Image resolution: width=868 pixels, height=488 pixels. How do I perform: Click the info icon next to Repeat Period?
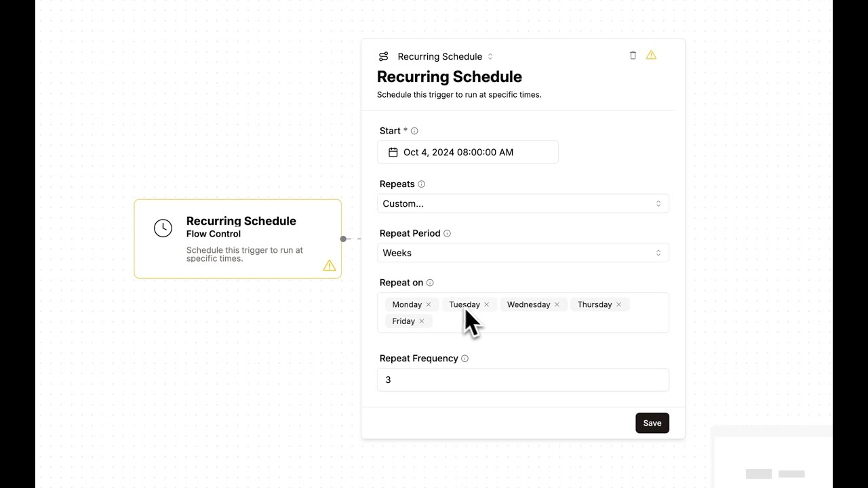(447, 233)
